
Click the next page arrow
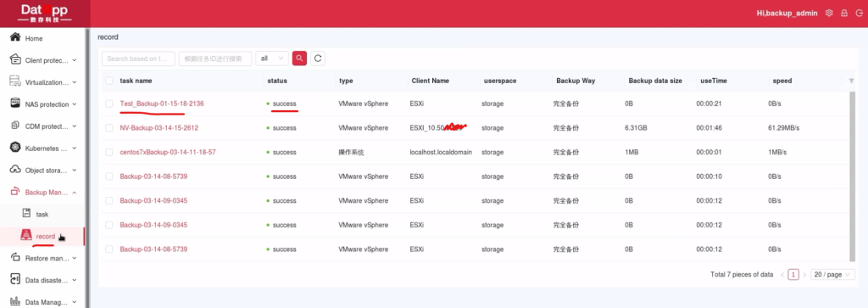(x=804, y=275)
